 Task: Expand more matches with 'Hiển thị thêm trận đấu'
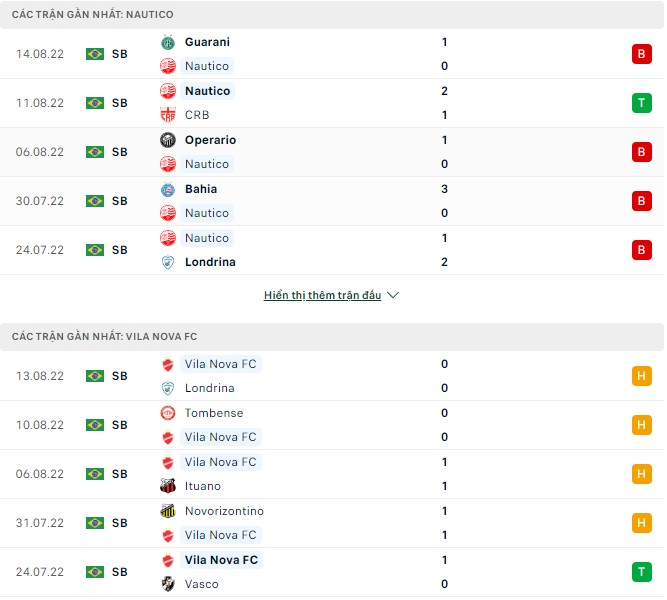322,296
